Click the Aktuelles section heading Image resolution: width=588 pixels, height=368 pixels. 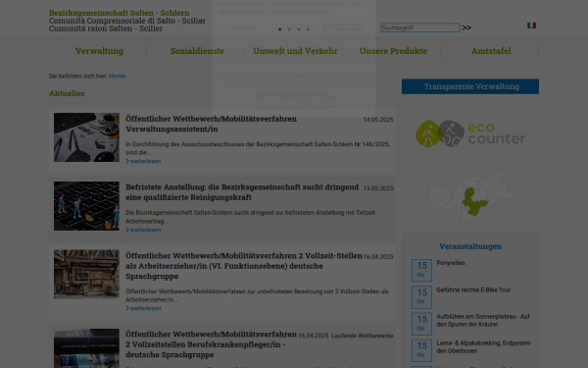[67, 93]
